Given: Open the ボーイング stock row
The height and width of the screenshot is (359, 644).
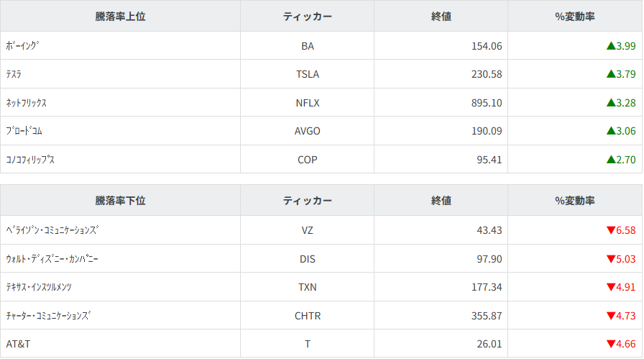Looking at the screenshot, I should point(22,46).
